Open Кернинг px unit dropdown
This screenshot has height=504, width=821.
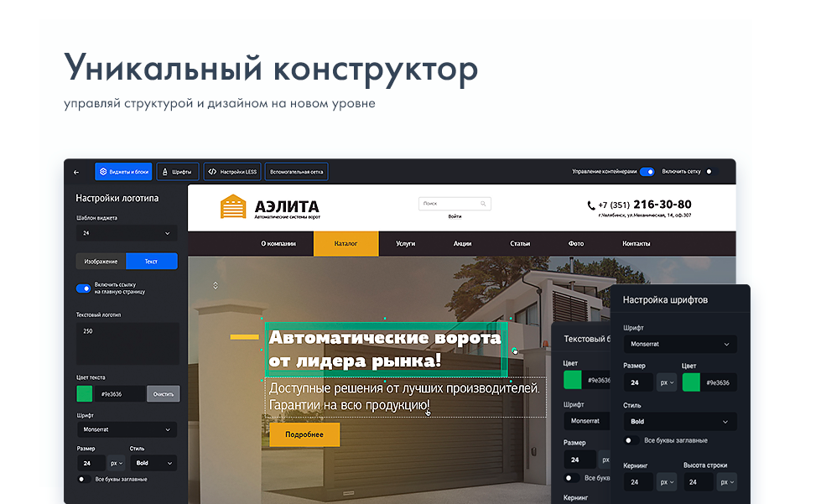point(667,482)
